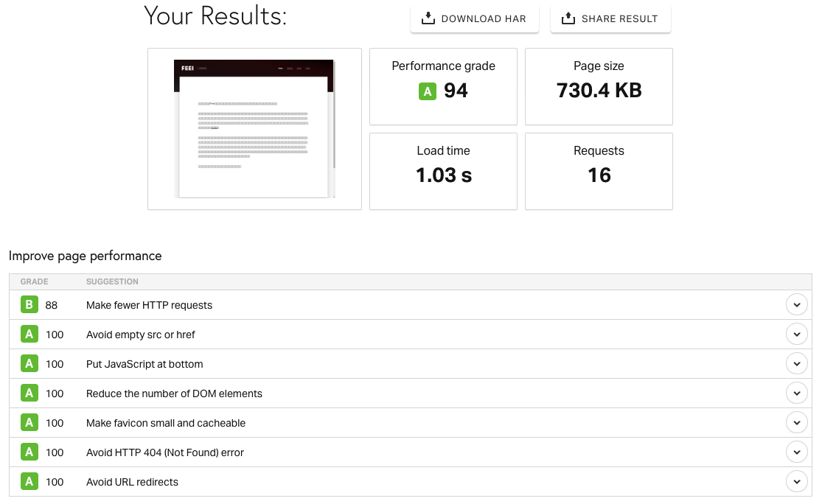Click the Download HAR button

pyautogui.click(x=474, y=19)
